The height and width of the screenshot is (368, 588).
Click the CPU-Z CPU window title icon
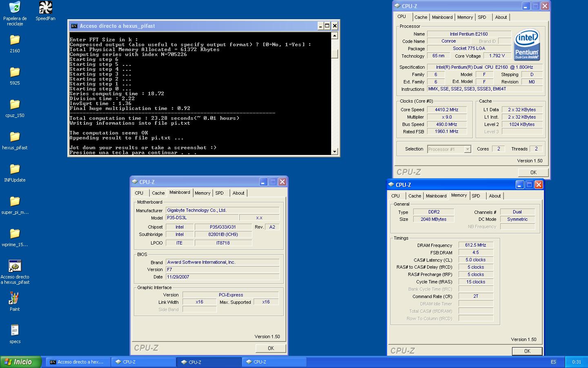click(x=397, y=6)
